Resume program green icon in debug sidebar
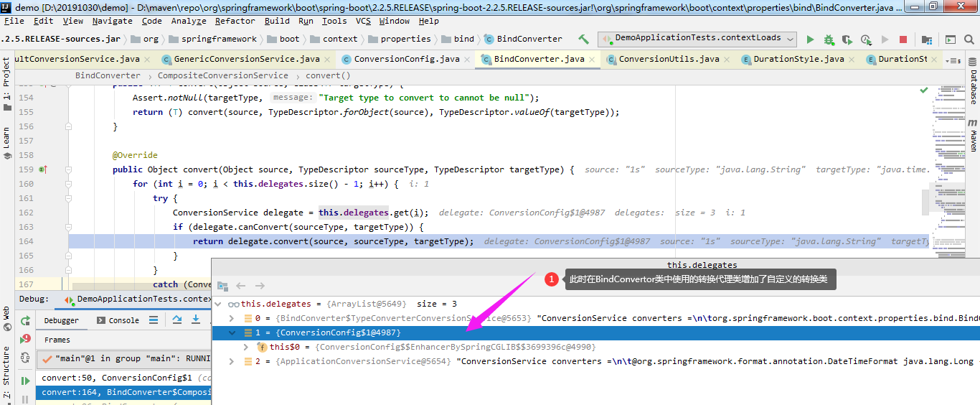Viewport: 980px width, 405px height. [x=26, y=381]
